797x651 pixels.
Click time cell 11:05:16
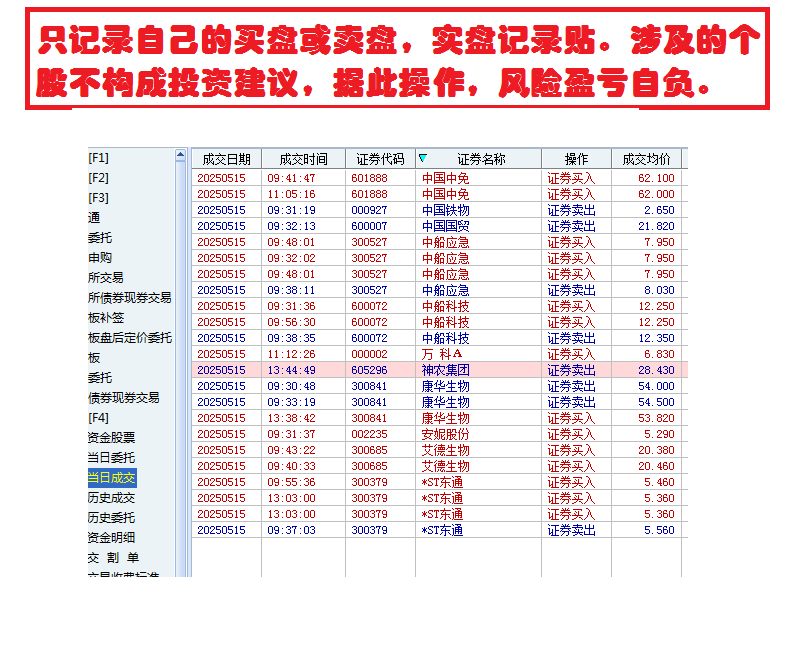point(291,194)
